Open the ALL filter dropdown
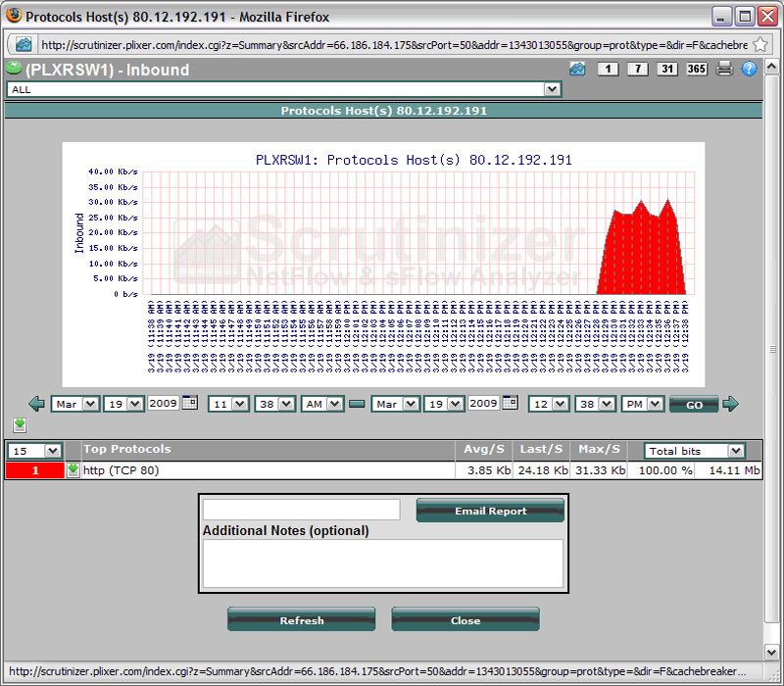This screenshot has width=784, height=686. pyautogui.click(x=284, y=89)
